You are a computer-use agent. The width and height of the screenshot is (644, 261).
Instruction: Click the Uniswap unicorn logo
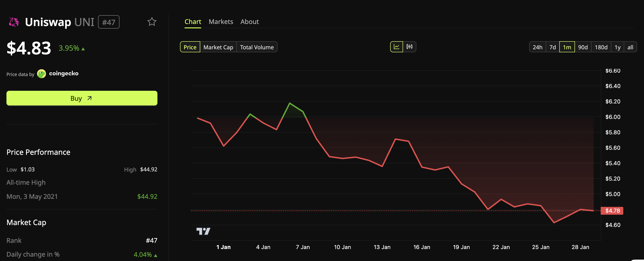14,22
